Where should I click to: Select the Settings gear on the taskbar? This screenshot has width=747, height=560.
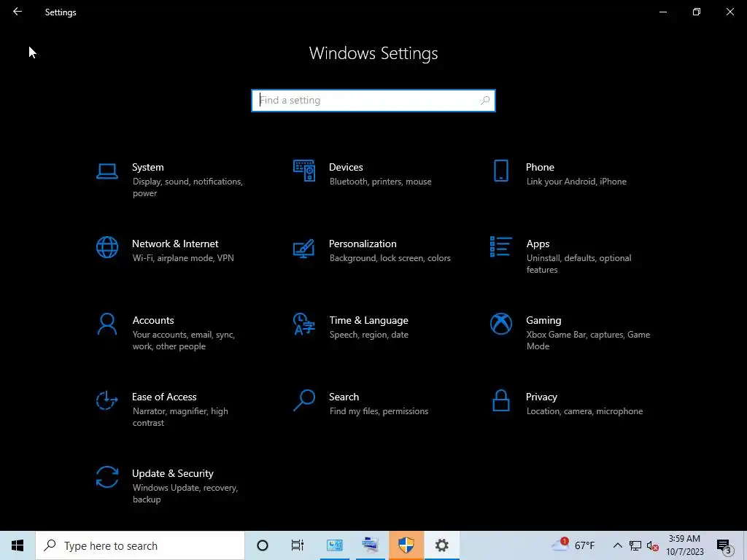point(441,545)
